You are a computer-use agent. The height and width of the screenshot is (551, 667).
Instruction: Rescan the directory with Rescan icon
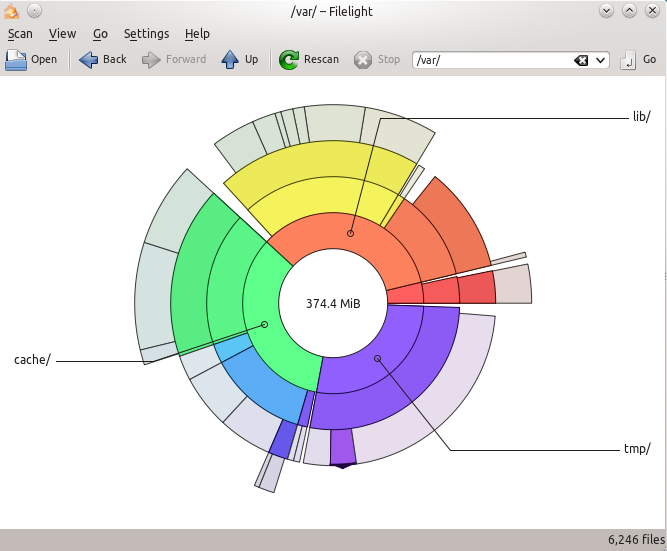point(289,60)
